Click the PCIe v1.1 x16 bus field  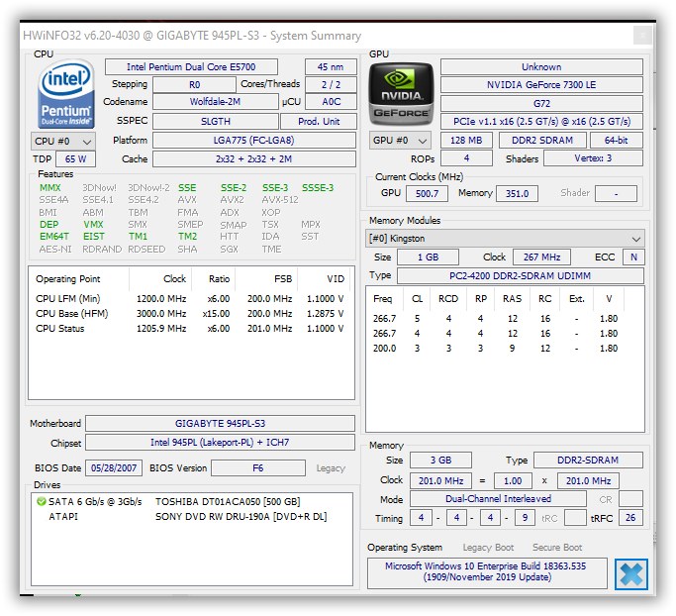pos(541,122)
